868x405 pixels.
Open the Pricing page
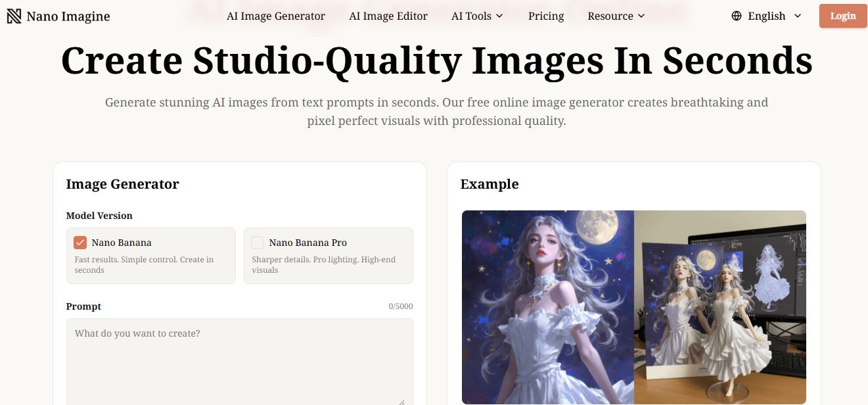coord(546,16)
